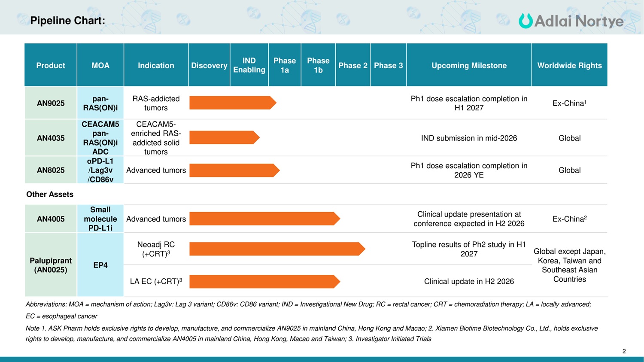Click the Product column header
Viewport: 644px width, 362px height.
[51, 65]
